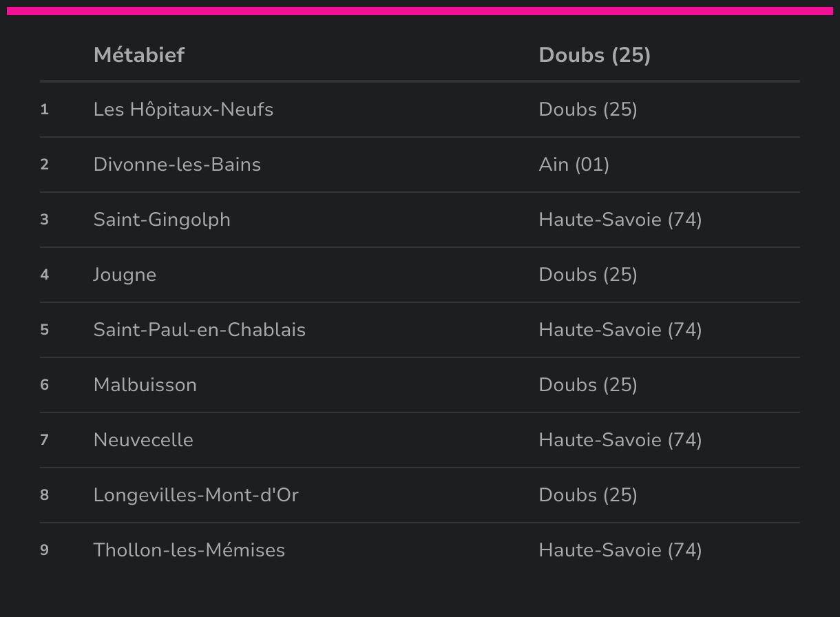Viewport: 840px width, 617px height.
Task: Click Doubs (25) beside Malbuisson
Action: coord(588,385)
